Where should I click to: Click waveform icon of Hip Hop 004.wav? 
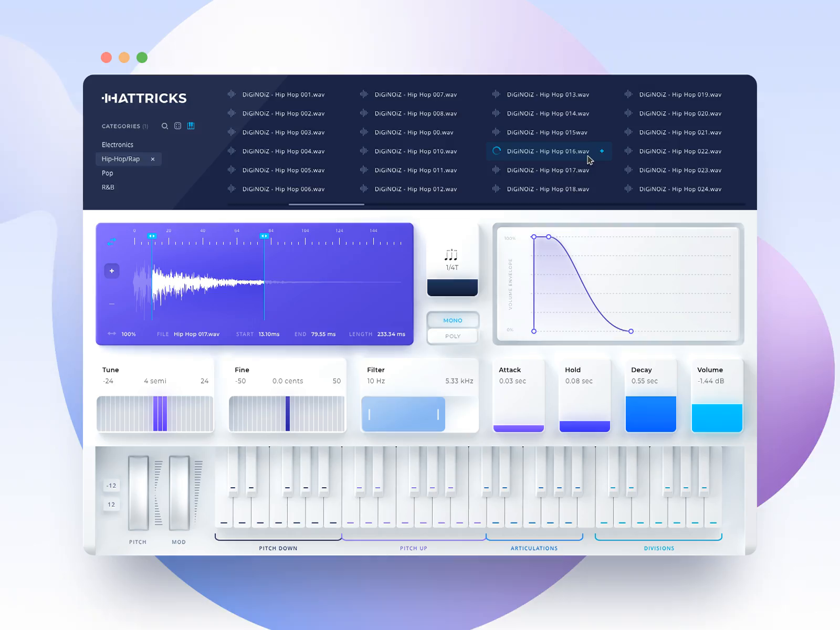pyautogui.click(x=232, y=151)
